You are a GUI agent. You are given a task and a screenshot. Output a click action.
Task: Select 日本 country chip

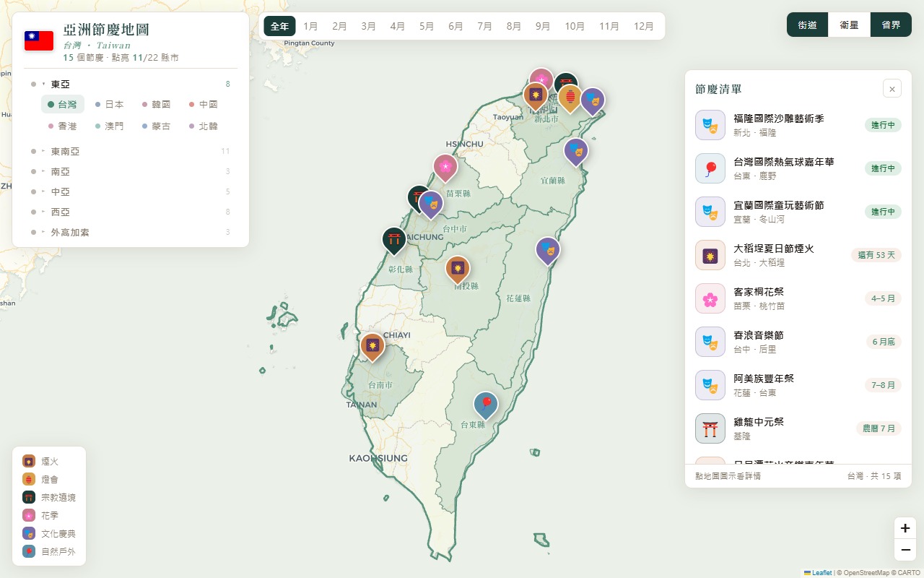[x=109, y=104]
